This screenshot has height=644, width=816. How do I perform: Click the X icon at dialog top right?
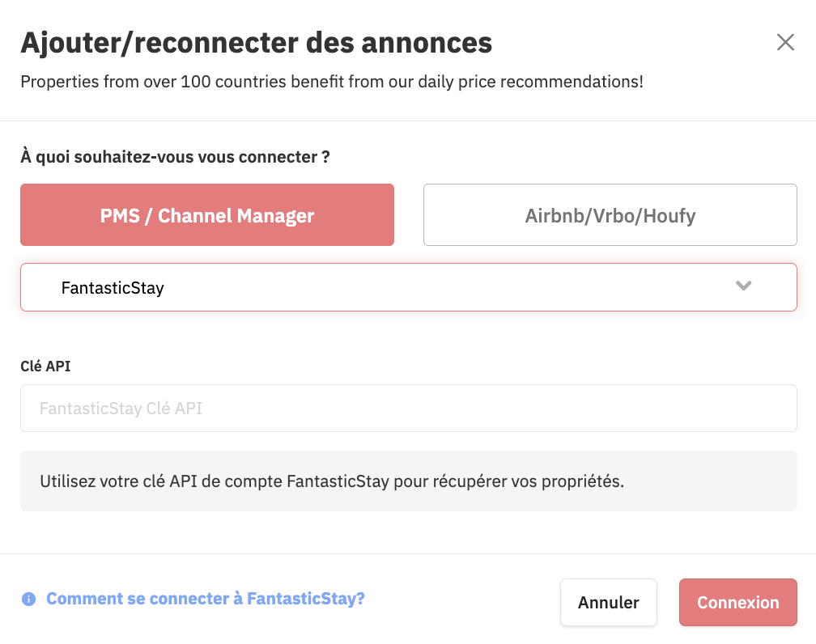point(785,42)
